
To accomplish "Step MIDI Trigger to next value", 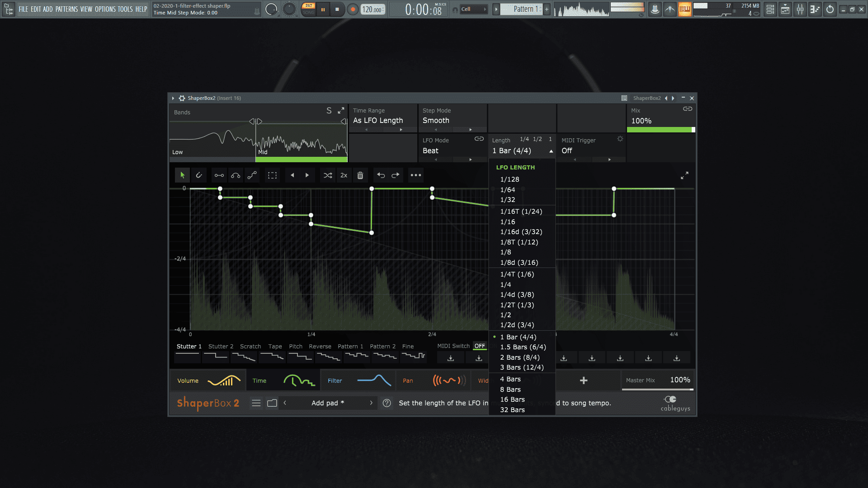I will (609, 160).
